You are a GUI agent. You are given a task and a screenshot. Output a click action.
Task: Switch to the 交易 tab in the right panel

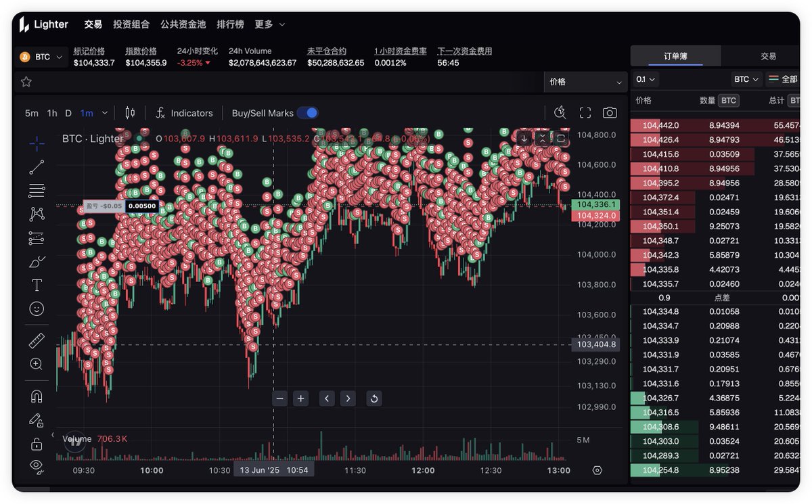pos(768,56)
